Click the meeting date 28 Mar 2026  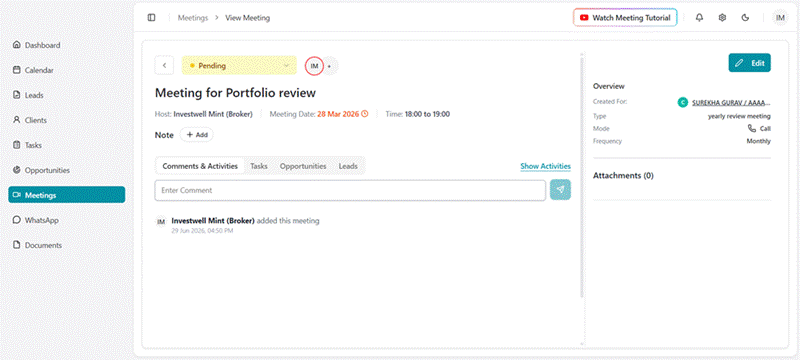coord(338,114)
